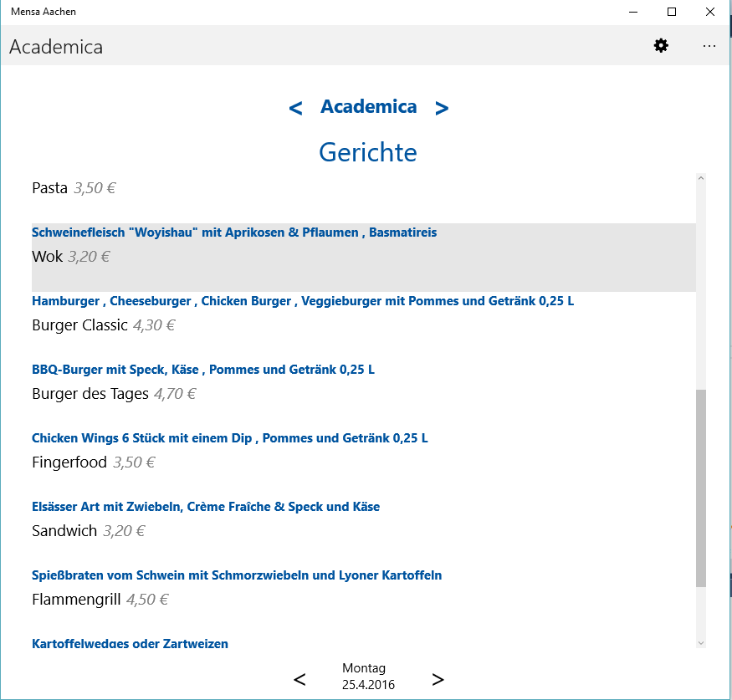Go to next day arrow
The height and width of the screenshot is (700, 732).
click(x=438, y=679)
